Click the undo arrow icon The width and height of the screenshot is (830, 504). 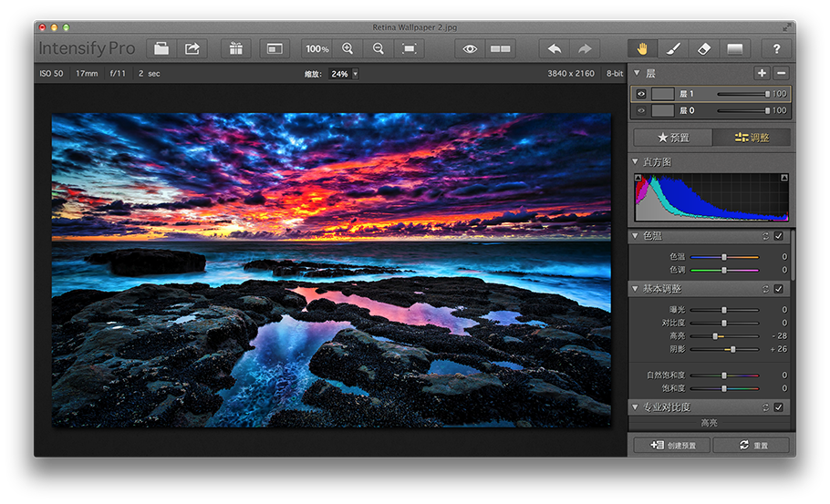click(554, 49)
